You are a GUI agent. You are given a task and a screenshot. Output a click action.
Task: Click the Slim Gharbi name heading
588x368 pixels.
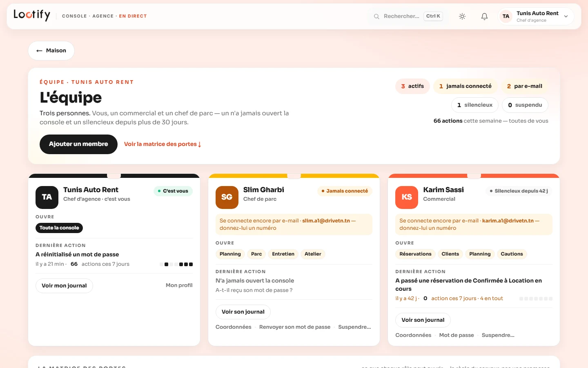264,190
